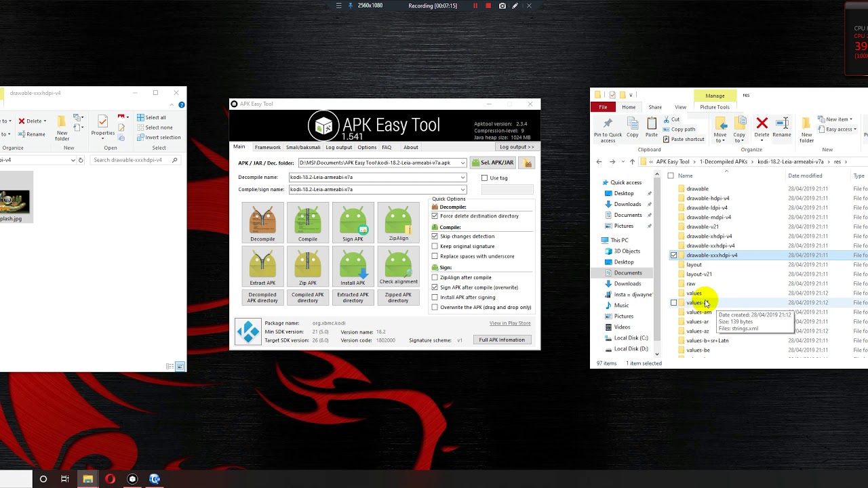
Task: Click the recorder pencil draw icon
Action: pos(515,5)
